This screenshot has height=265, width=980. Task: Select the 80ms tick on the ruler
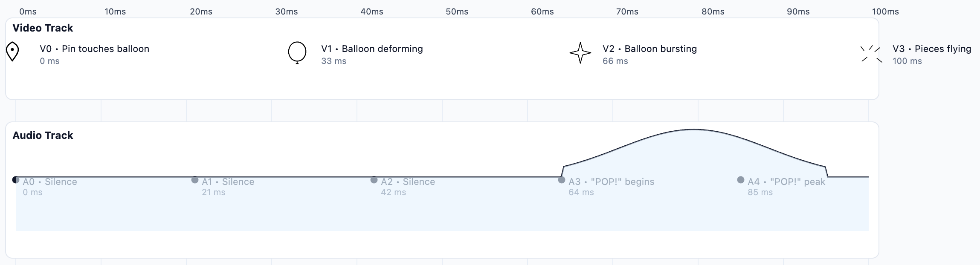click(713, 12)
